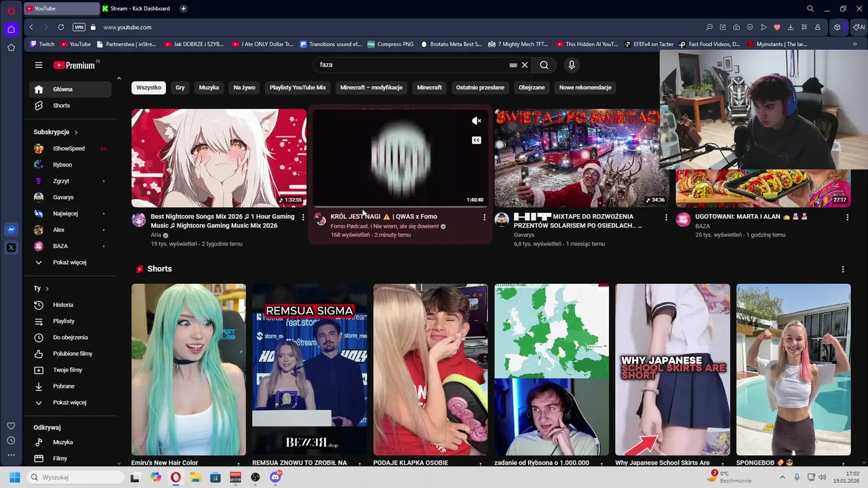Screen dimensions: 868x488
Task: Open the Święta i po świętach thumbnail
Action: tap(576, 158)
